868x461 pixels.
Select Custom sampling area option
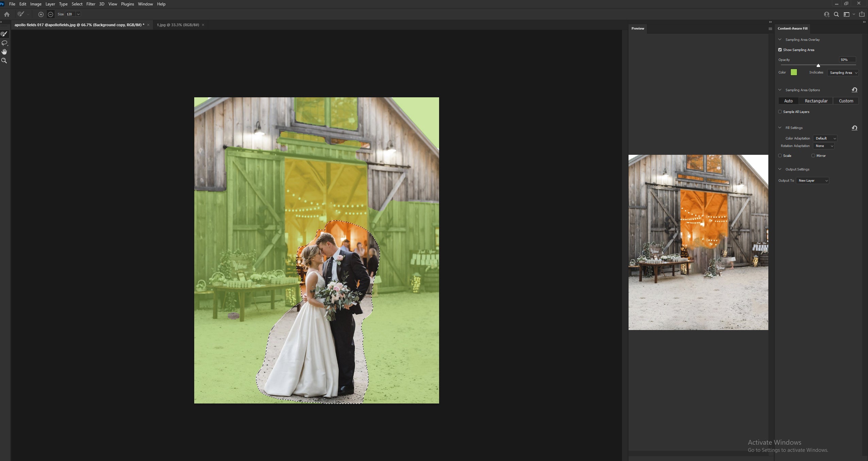[x=846, y=100]
